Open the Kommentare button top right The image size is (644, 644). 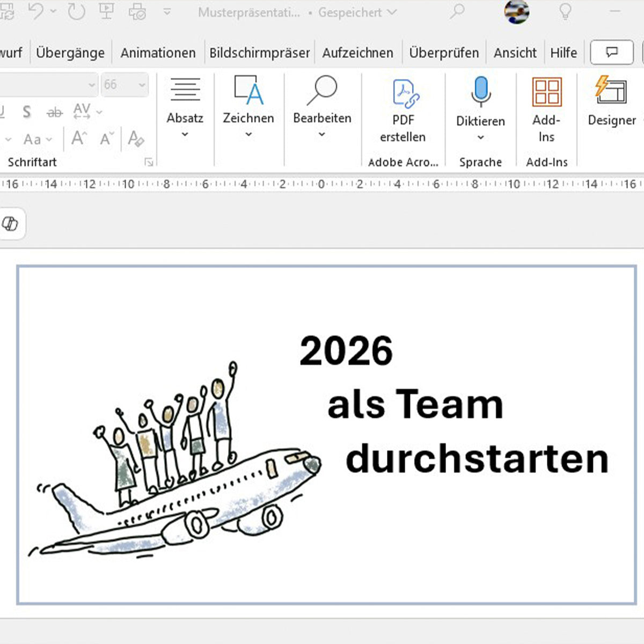pyautogui.click(x=611, y=52)
